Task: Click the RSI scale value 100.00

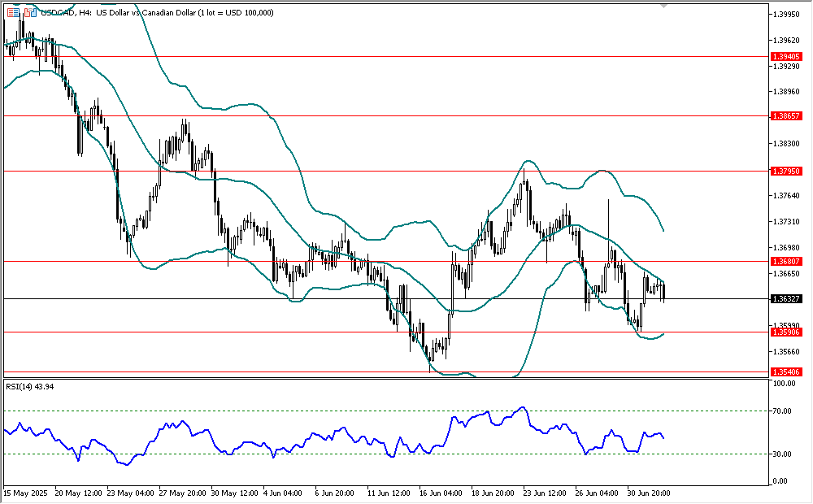Action: 784,384
